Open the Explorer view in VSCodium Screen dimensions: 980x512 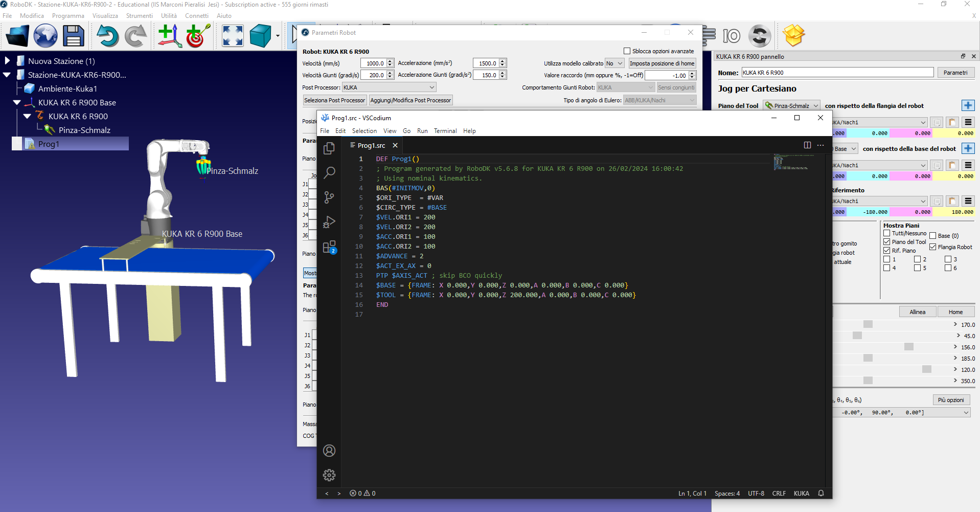(329, 148)
